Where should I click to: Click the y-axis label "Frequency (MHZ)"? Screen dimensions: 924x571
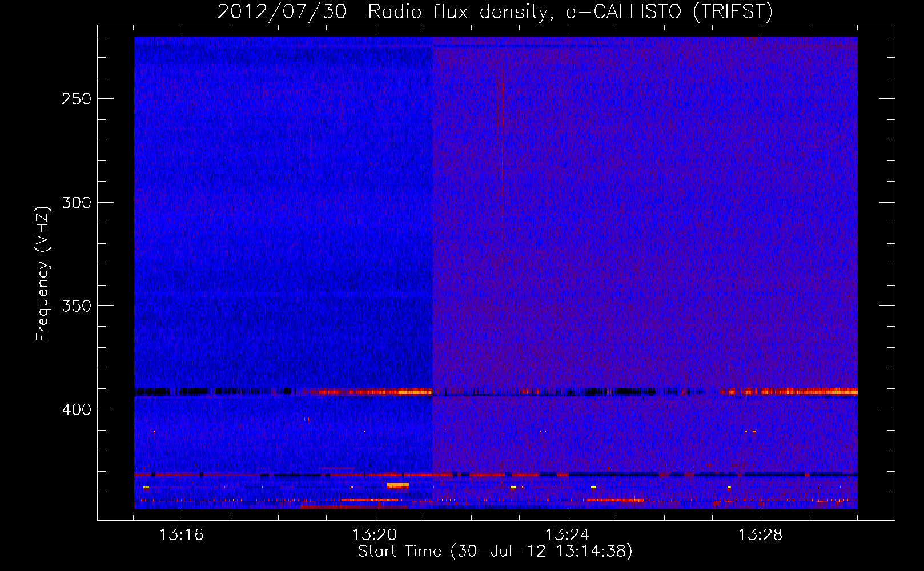click(43, 274)
